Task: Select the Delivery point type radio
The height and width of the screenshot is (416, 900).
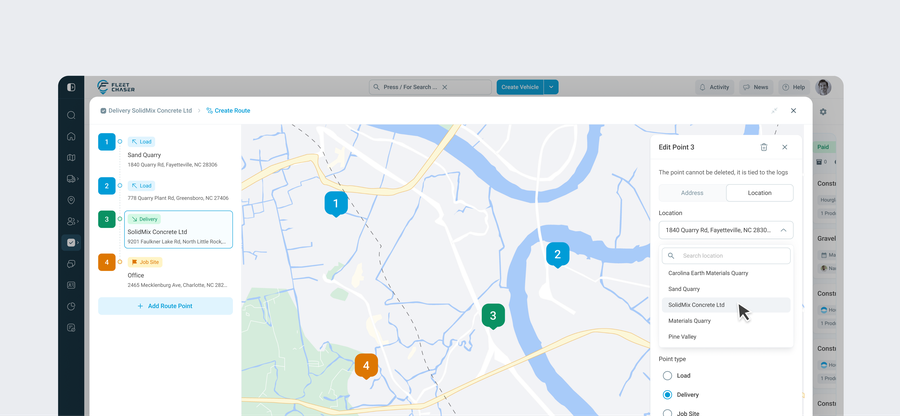Action: click(667, 395)
